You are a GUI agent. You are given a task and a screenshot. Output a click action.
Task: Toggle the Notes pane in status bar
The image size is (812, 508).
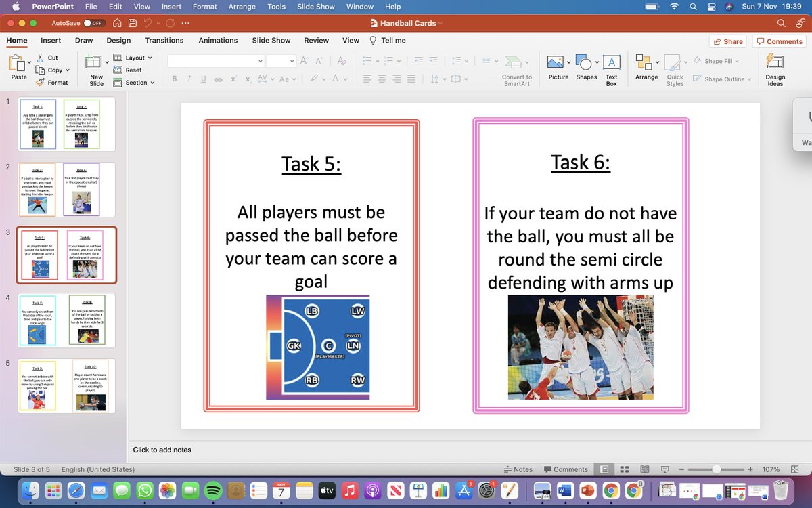[x=518, y=469]
